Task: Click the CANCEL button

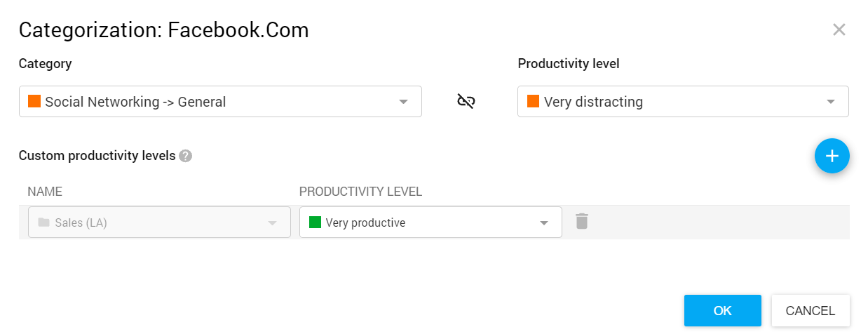Action: coord(810,310)
